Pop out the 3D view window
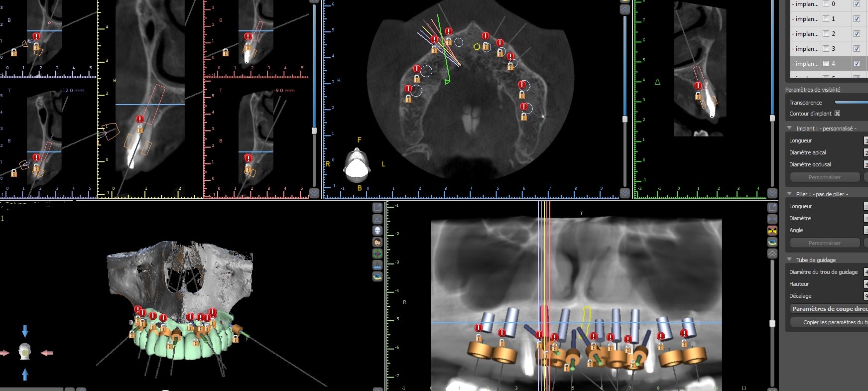Image resolution: width=868 pixels, height=391 pixels. pyautogui.click(x=377, y=208)
